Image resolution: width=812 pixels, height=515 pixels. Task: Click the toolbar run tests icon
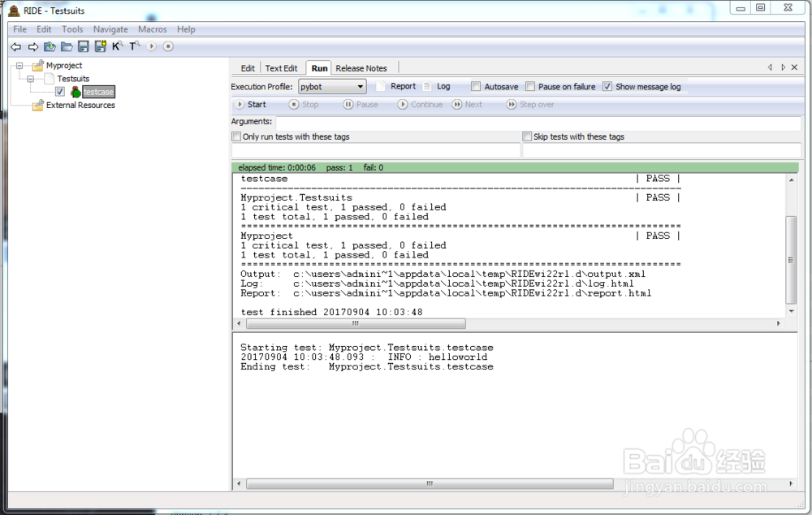click(151, 46)
